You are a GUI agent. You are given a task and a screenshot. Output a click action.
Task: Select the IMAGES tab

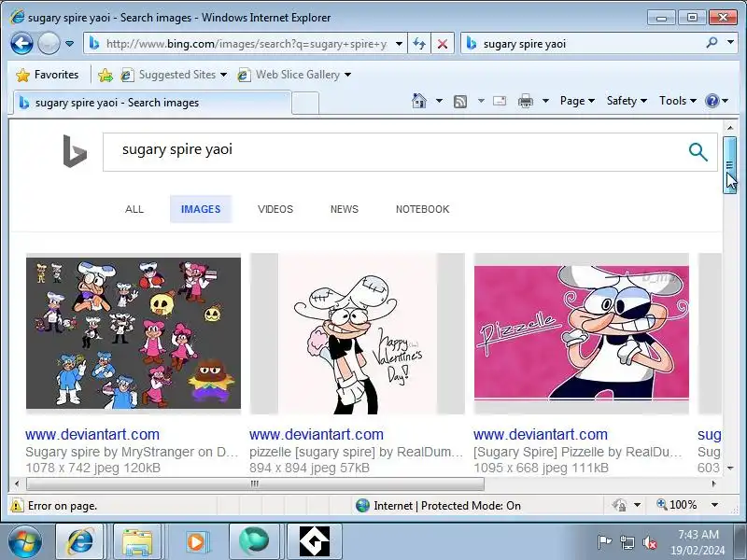pos(201,209)
